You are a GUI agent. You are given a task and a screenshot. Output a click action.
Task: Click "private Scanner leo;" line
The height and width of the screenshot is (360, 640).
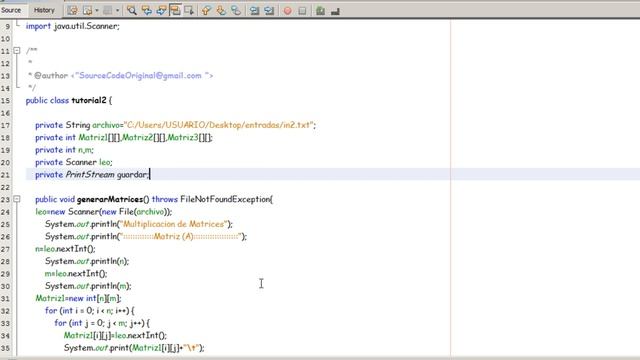tap(73, 162)
